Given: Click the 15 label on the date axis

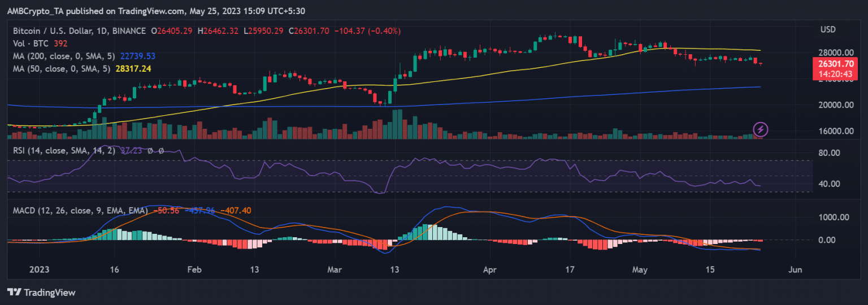Looking at the screenshot, I should (711, 269).
